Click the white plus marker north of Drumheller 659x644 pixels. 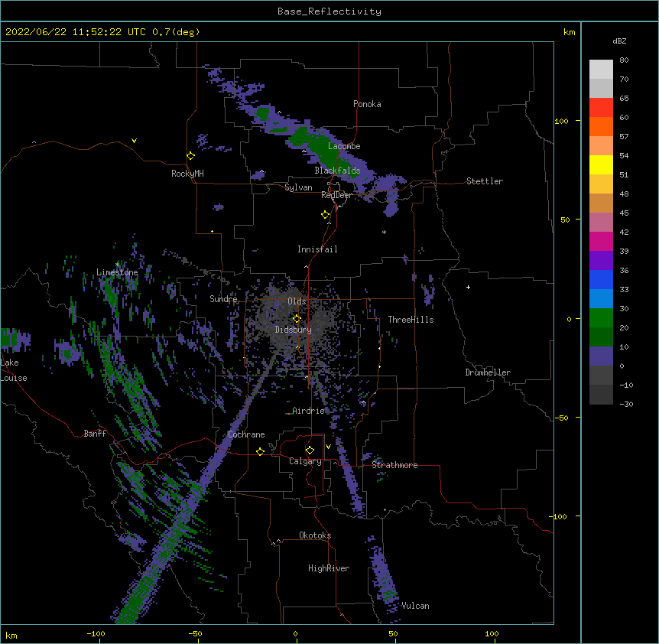pyautogui.click(x=468, y=287)
